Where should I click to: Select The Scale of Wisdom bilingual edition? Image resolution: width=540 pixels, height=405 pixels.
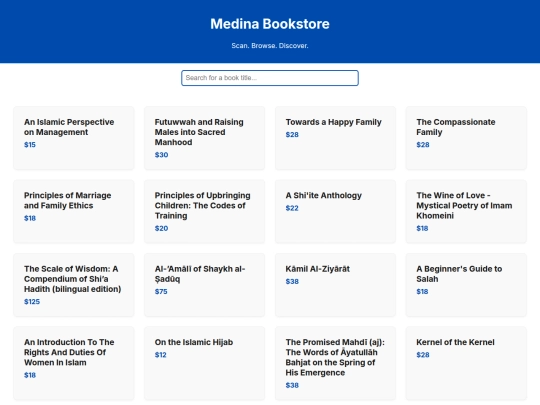click(74, 285)
